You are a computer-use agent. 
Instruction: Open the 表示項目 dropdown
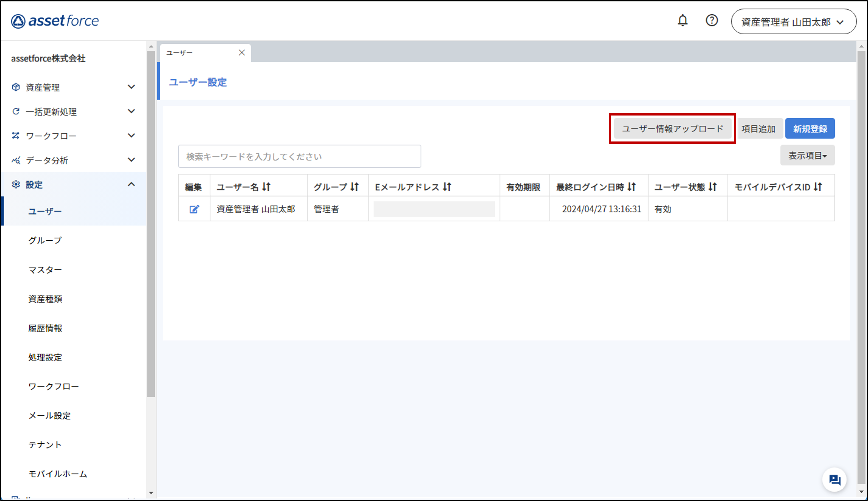point(807,155)
